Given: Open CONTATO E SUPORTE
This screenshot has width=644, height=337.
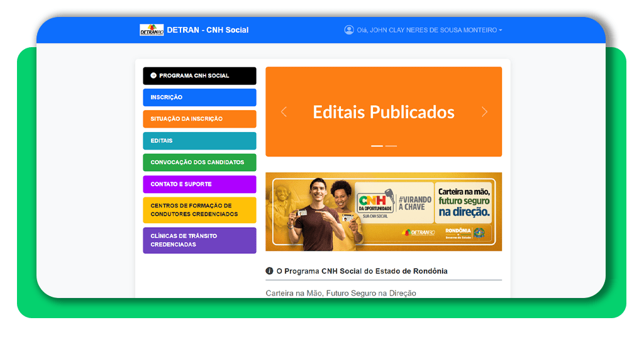Looking at the screenshot, I should (199, 184).
